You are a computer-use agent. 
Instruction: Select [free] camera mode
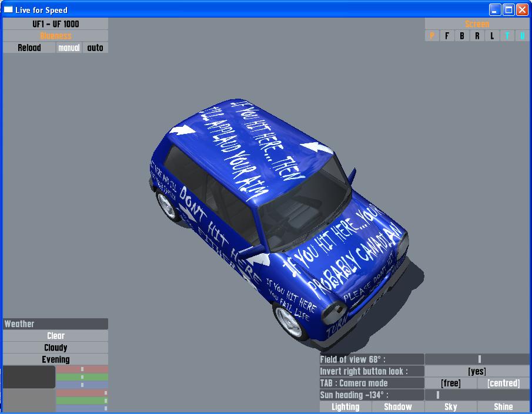tap(450, 383)
